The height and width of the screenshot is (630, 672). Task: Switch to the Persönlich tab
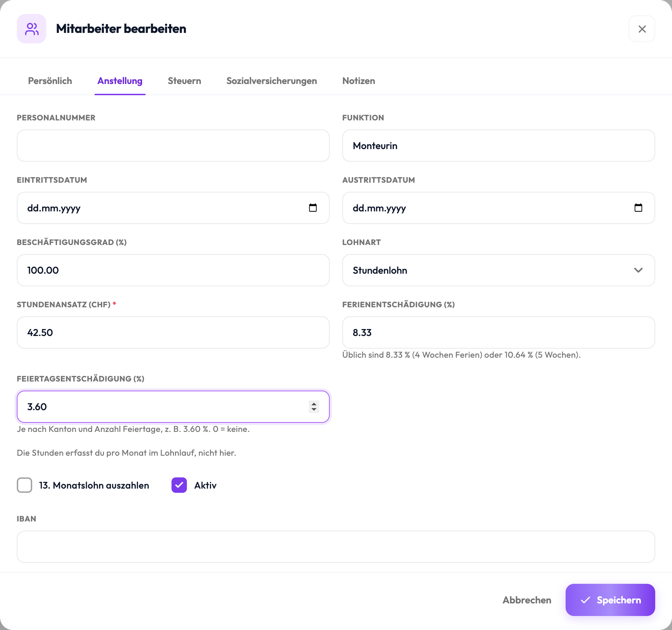tap(50, 81)
